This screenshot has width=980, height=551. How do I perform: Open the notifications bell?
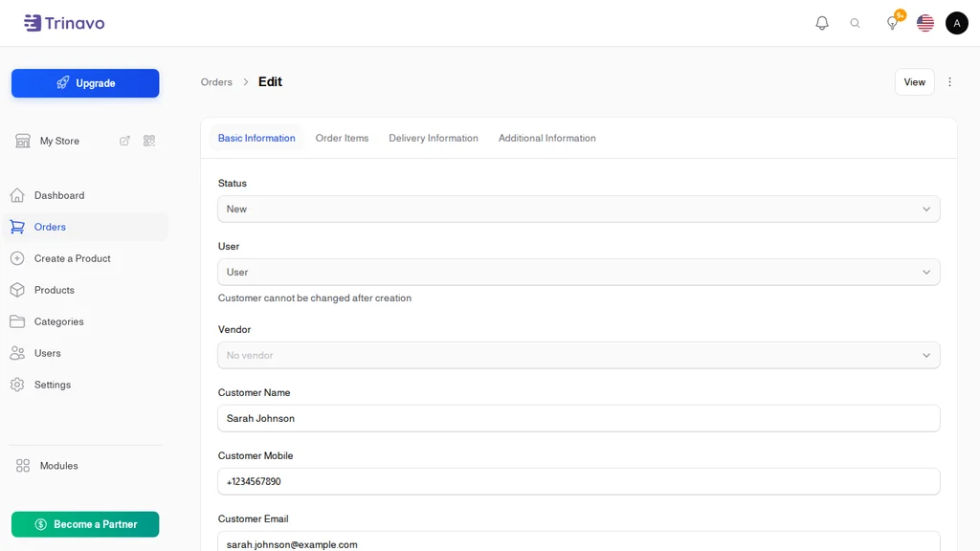822,23
